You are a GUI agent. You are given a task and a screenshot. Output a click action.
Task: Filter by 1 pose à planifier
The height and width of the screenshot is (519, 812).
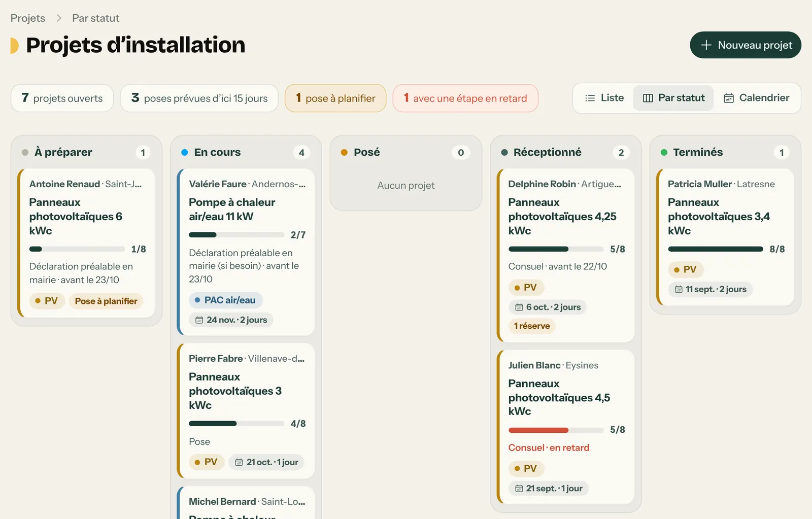335,98
